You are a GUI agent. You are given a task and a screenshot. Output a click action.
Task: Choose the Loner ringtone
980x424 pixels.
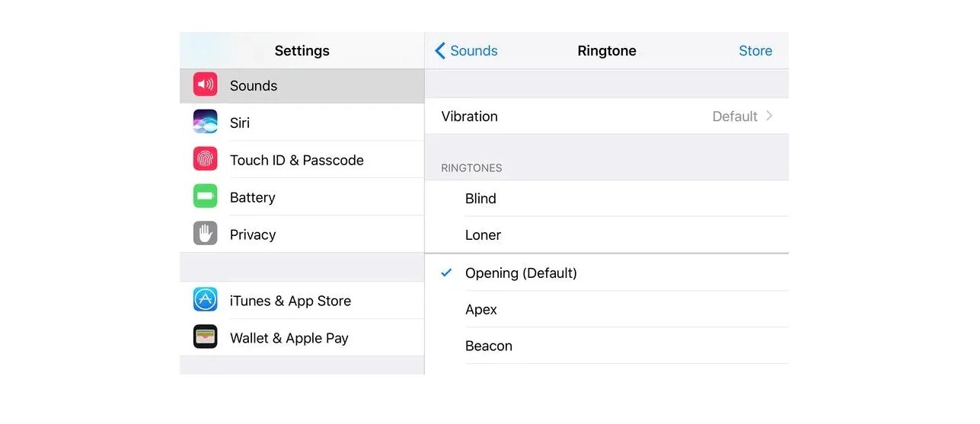pos(483,235)
